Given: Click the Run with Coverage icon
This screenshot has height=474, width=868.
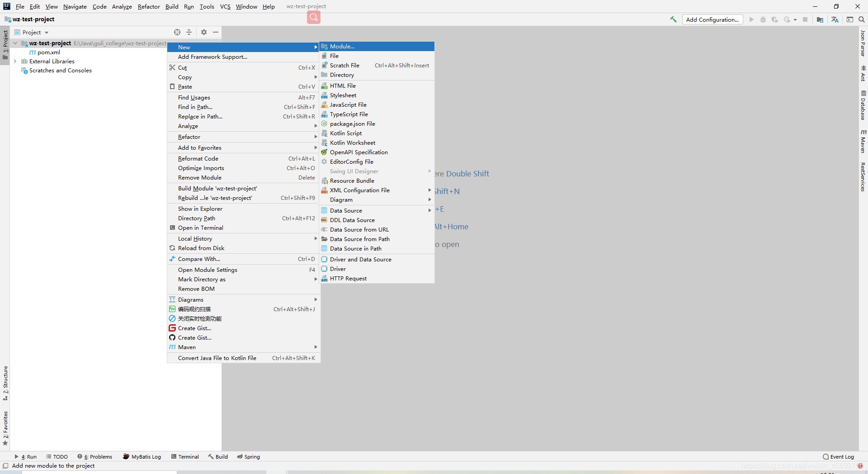Looking at the screenshot, I should pyautogui.click(x=775, y=19).
